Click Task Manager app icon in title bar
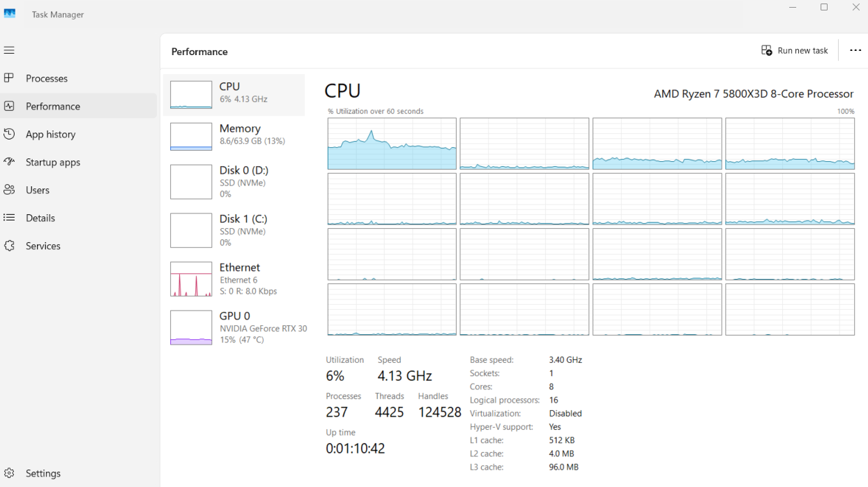This screenshot has height=487, width=868. tap(10, 14)
